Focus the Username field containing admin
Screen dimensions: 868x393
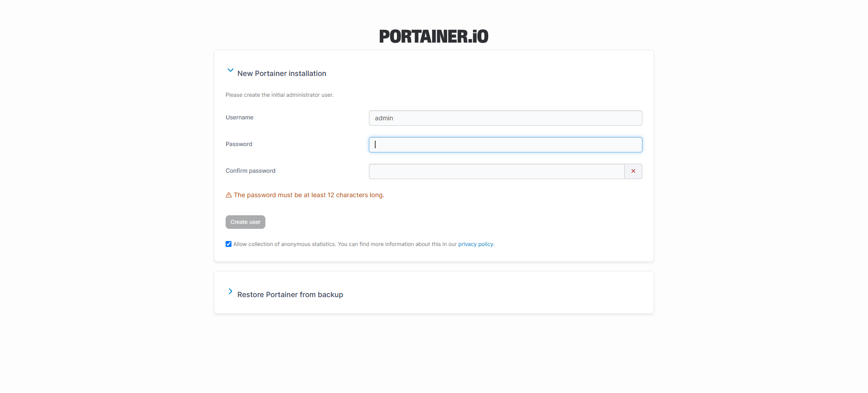tap(505, 118)
